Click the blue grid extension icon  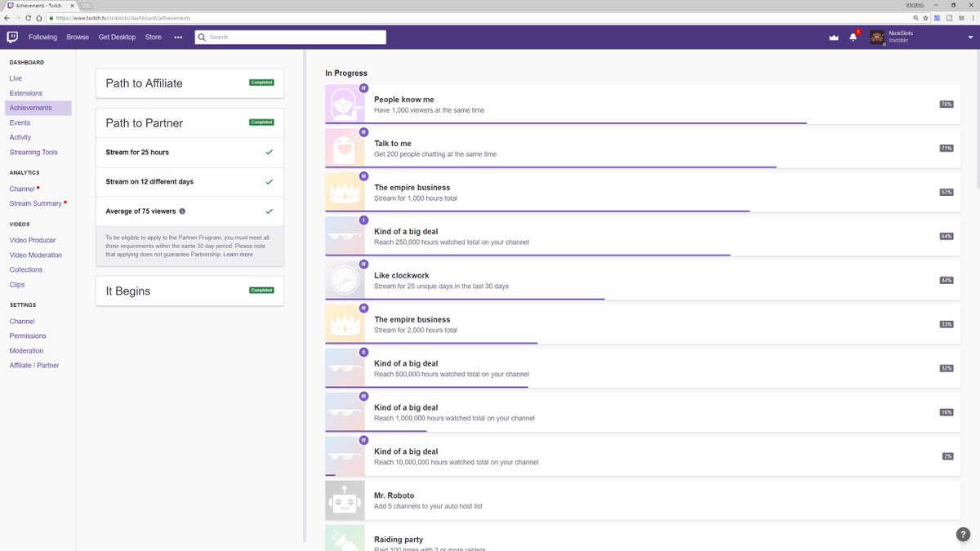click(x=938, y=17)
